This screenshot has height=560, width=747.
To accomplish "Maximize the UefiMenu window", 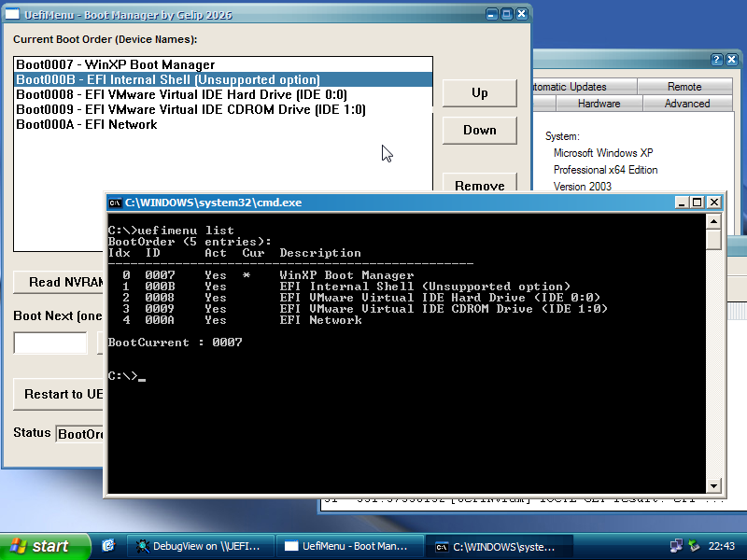I will [x=507, y=14].
